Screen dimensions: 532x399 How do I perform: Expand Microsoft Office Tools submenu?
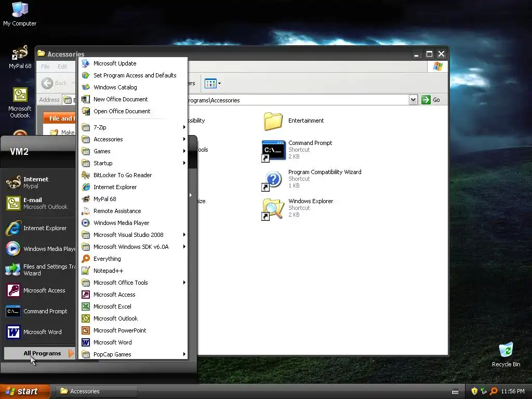click(x=133, y=283)
